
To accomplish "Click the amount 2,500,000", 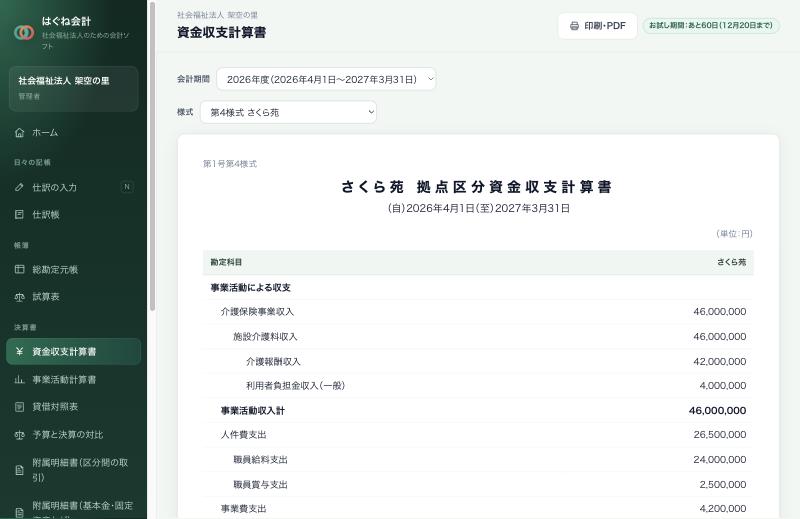I will coord(722,484).
